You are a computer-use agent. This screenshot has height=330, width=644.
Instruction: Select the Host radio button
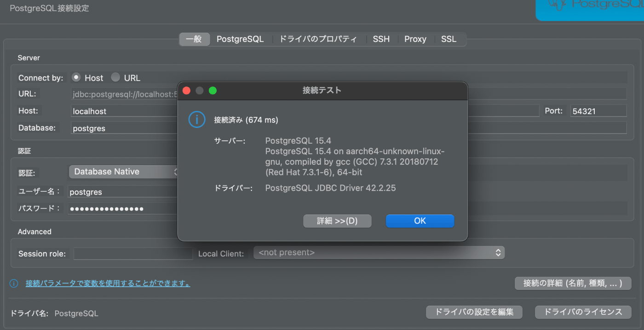76,77
